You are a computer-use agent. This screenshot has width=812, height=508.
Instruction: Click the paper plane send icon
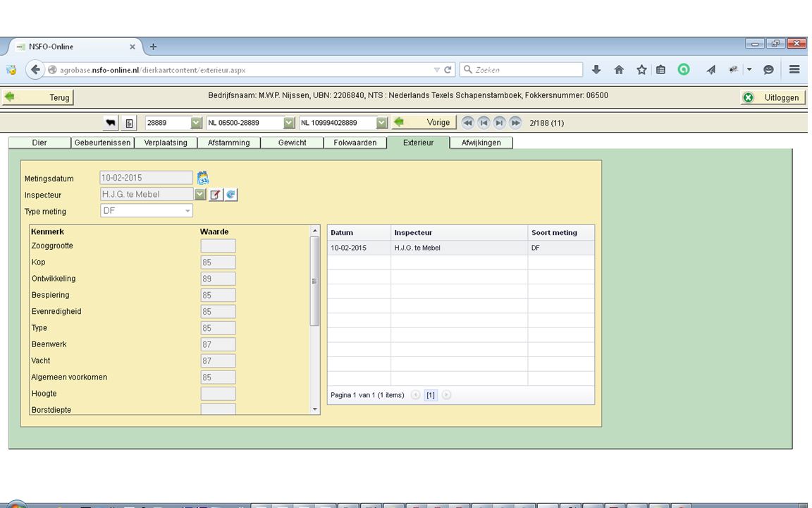pyautogui.click(x=711, y=69)
